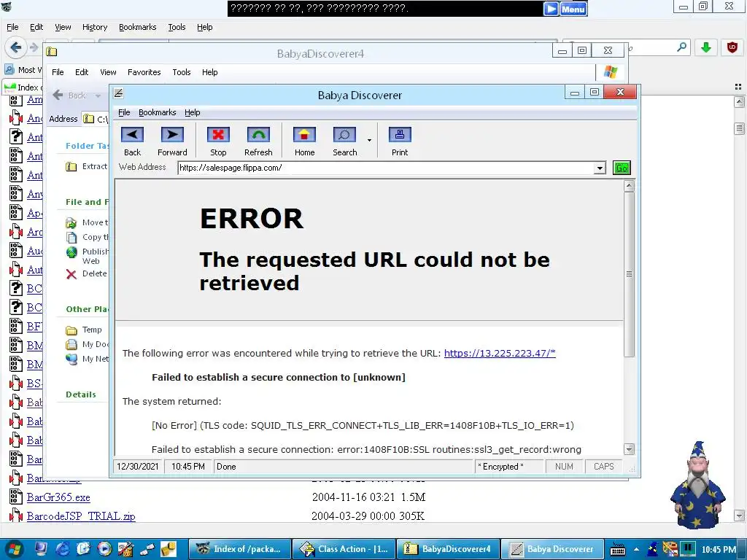Image resolution: width=747 pixels, height=560 pixels.
Task: Click scroll-up arrow of error page scrollbar
Action: pyautogui.click(x=629, y=186)
